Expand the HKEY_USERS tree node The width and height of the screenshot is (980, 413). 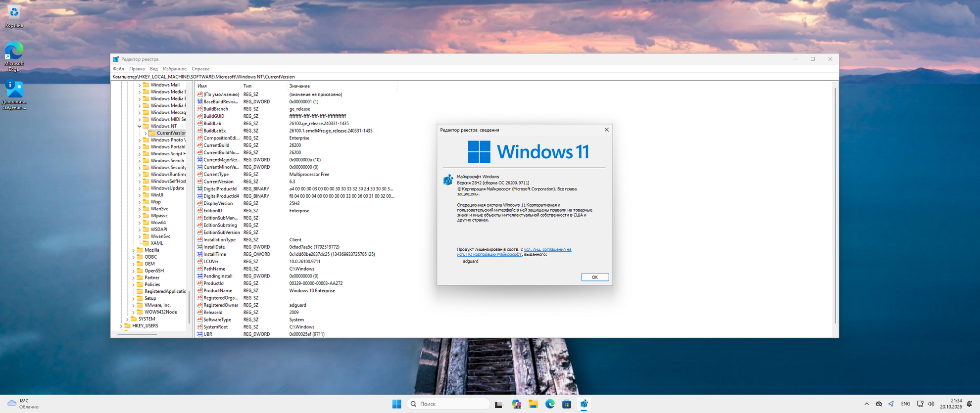[x=121, y=326]
